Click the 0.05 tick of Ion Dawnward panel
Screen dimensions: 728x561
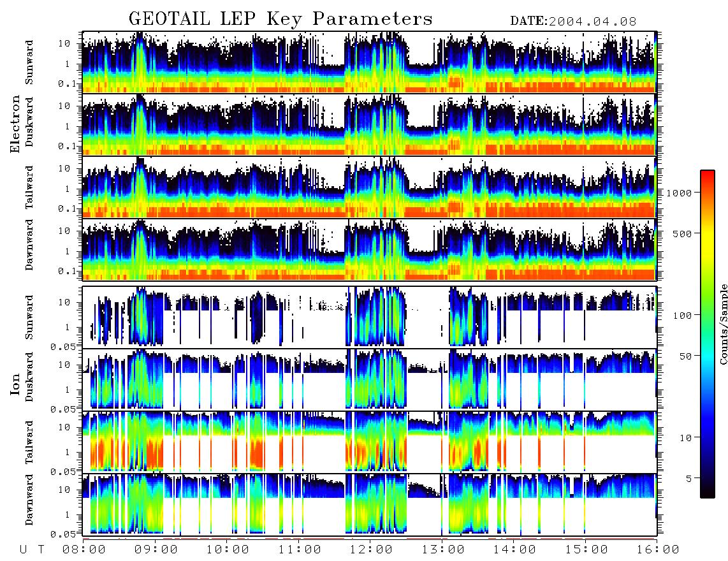63,534
